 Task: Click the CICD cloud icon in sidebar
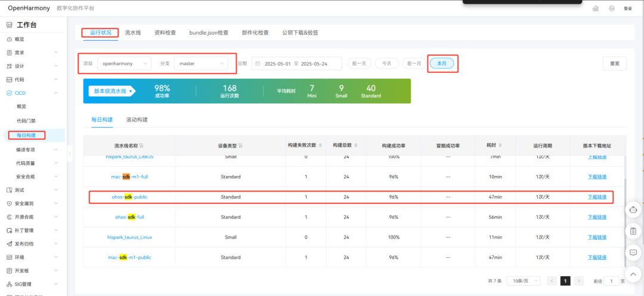coord(9,93)
